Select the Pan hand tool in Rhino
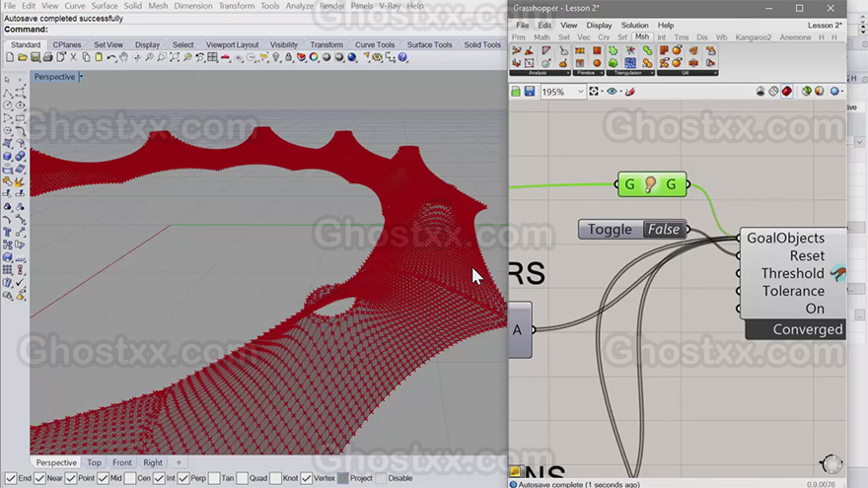The height and width of the screenshot is (488, 868). 123,57
